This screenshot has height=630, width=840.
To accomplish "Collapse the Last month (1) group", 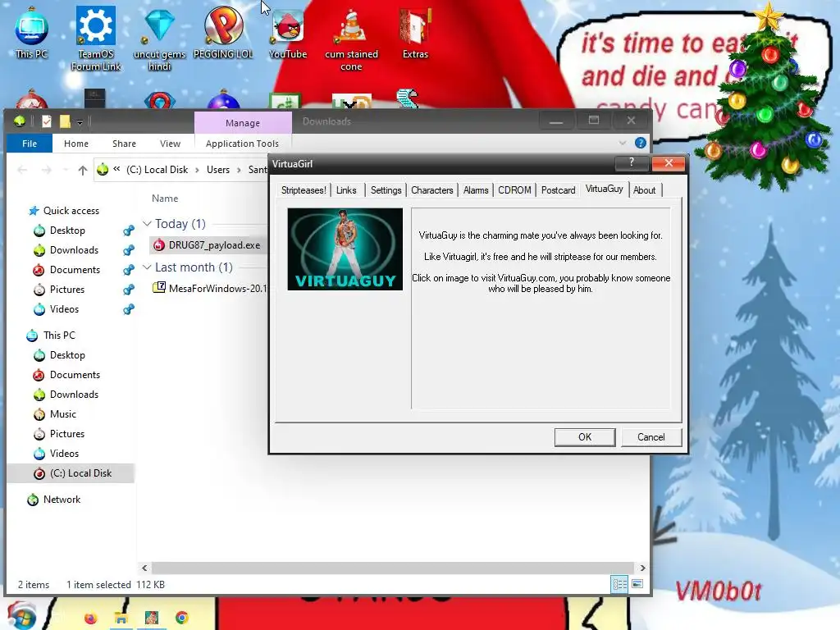I will click(x=147, y=267).
